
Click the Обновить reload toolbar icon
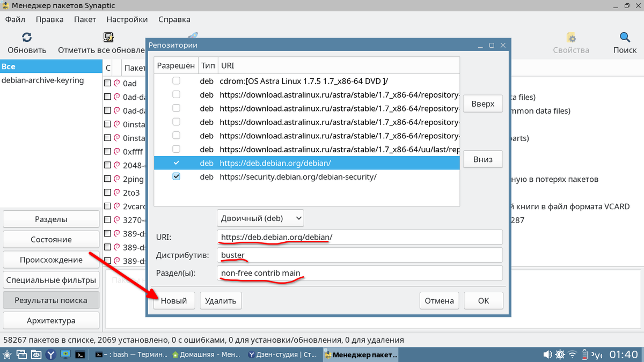click(27, 38)
